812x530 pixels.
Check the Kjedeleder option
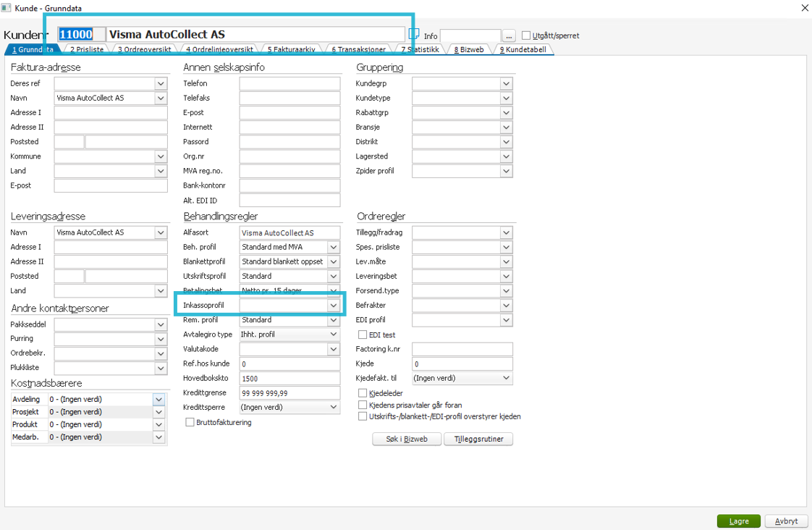363,393
